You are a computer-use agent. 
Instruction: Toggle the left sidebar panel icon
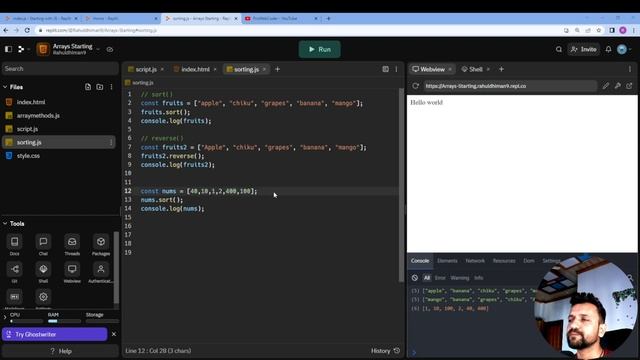[8, 49]
